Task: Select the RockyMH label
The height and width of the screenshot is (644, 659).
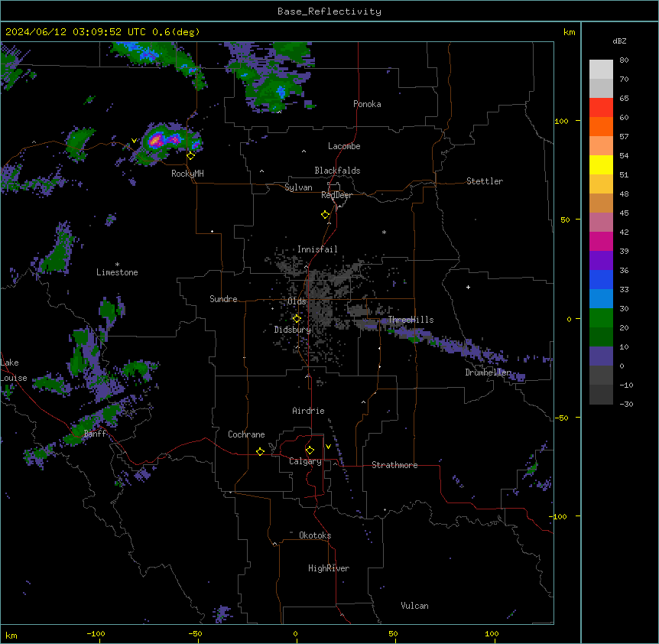Action: click(187, 174)
